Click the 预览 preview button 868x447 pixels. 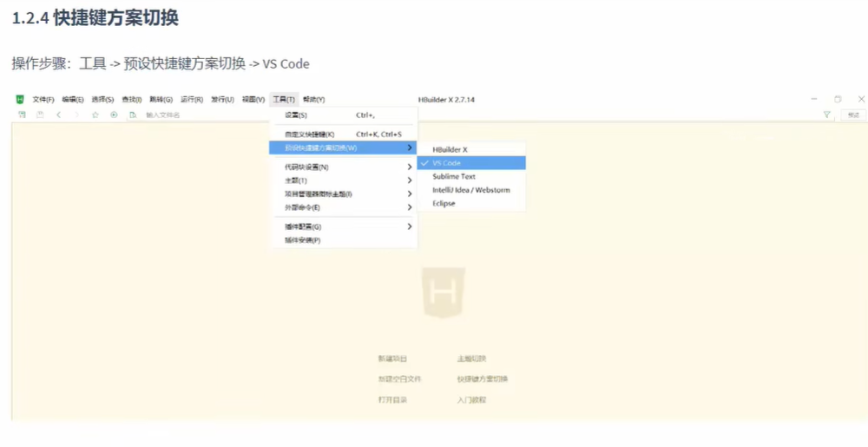(853, 115)
